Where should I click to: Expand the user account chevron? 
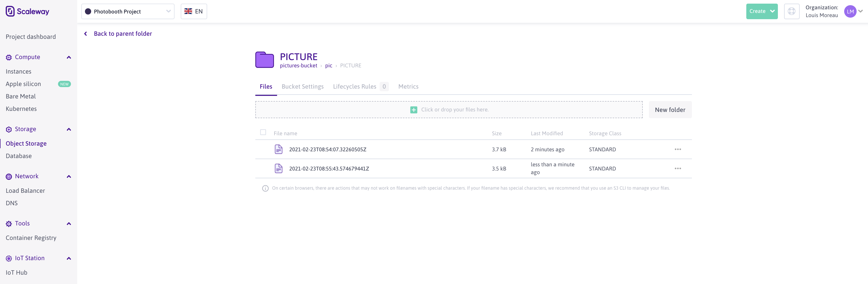tap(860, 11)
